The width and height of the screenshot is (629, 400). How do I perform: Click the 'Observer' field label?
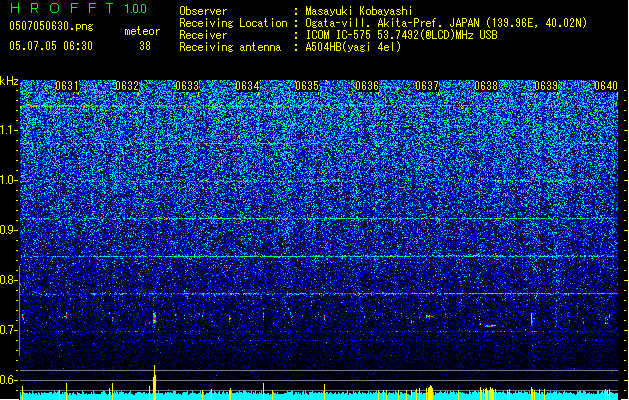click(203, 11)
